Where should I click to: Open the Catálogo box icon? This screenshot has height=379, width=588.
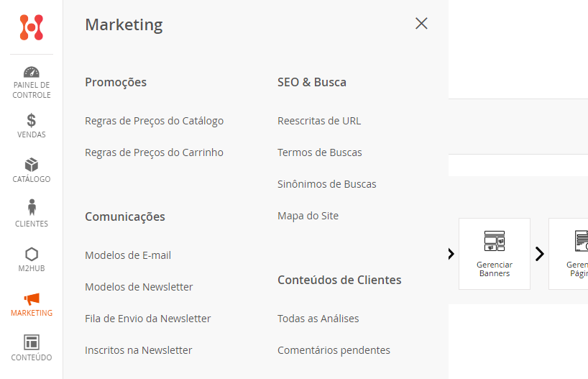click(x=32, y=165)
